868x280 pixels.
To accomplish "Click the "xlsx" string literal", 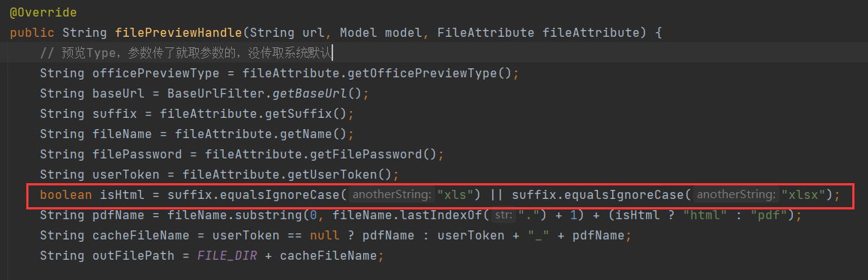I will (803, 194).
